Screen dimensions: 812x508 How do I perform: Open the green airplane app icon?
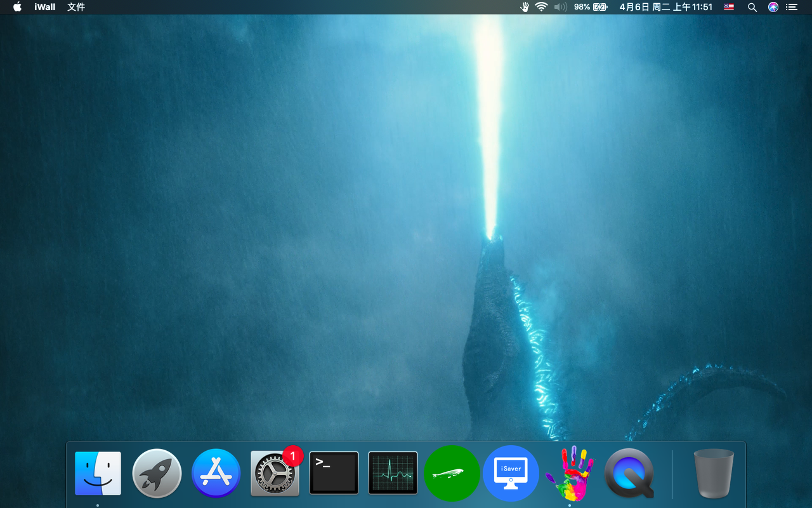[x=452, y=474]
